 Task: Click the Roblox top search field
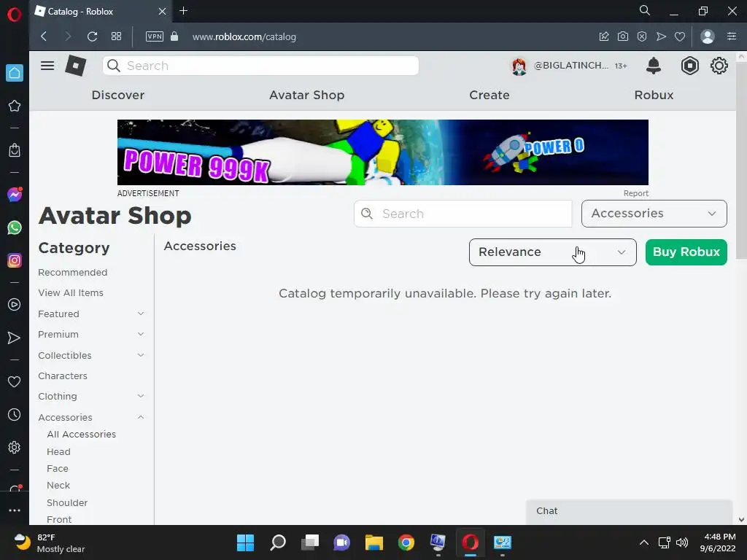pyautogui.click(x=260, y=66)
